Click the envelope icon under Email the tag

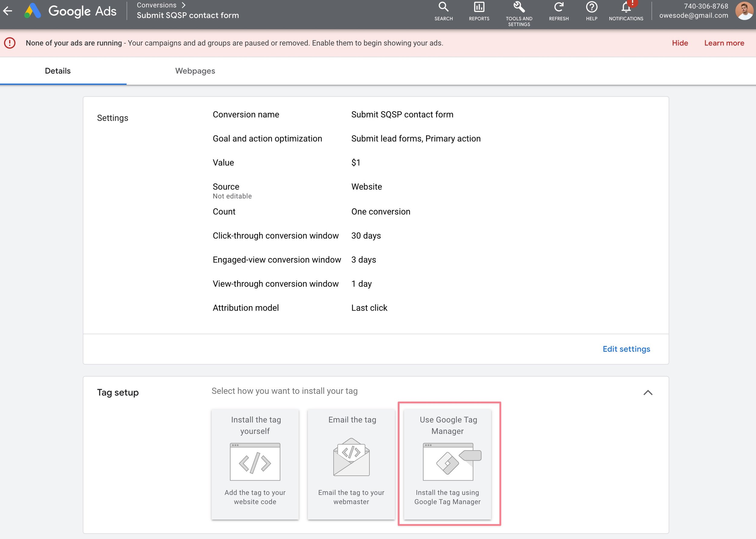351,457
